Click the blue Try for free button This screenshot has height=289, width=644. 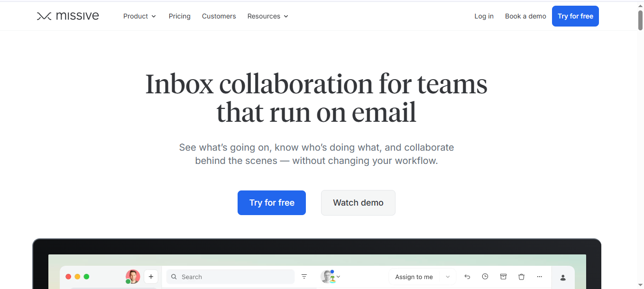click(575, 16)
